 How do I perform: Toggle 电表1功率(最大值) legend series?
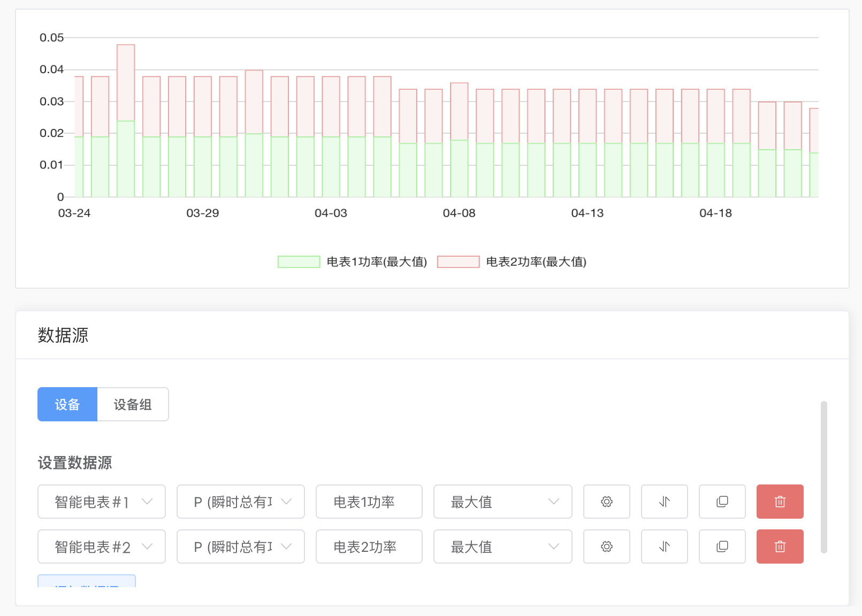[x=352, y=262]
